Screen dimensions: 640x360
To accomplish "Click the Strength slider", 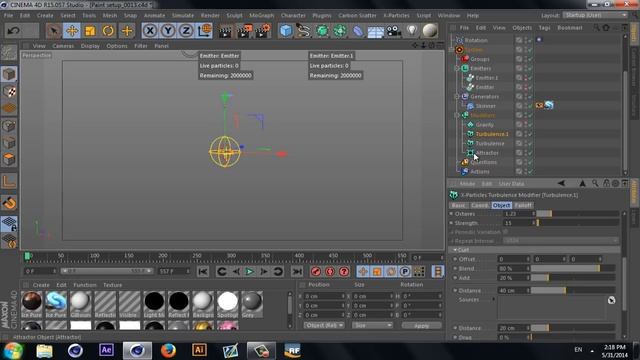I will pos(578,223).
